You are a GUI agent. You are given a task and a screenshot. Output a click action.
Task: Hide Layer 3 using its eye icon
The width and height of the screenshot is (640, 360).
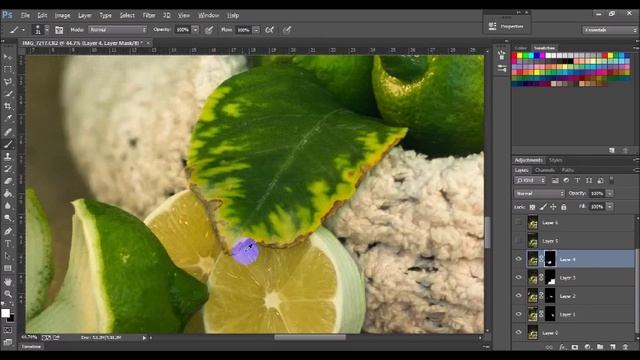pyautogui.click(x=518, y=278)
